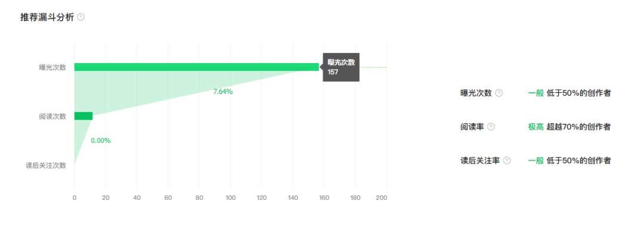Click the 一般 rating beside 读后关注率
The width and height of the screenshot is (644, 228).
(536, 160)
